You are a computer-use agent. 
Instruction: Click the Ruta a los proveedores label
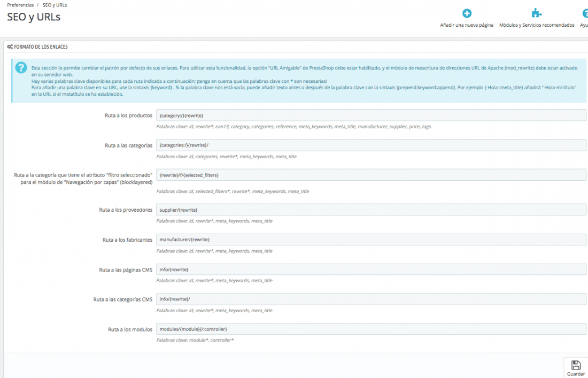click(126, 210)
